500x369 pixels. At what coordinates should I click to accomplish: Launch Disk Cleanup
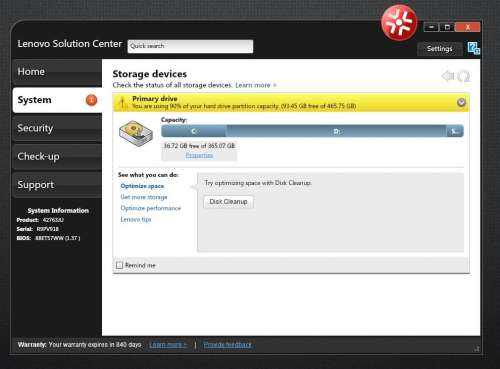pos(228,202)
